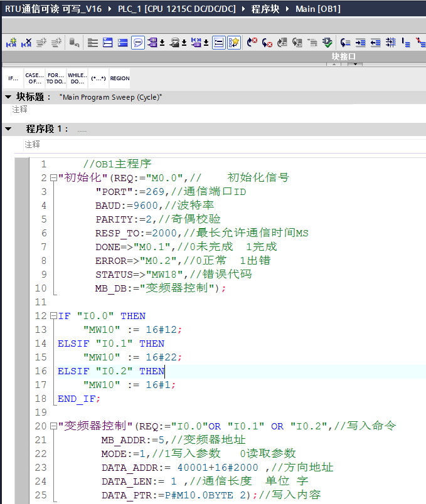Screen dimensions: 426x504
Task: Insert a REGION snippet from favorites
Action: tap(119, 78)
